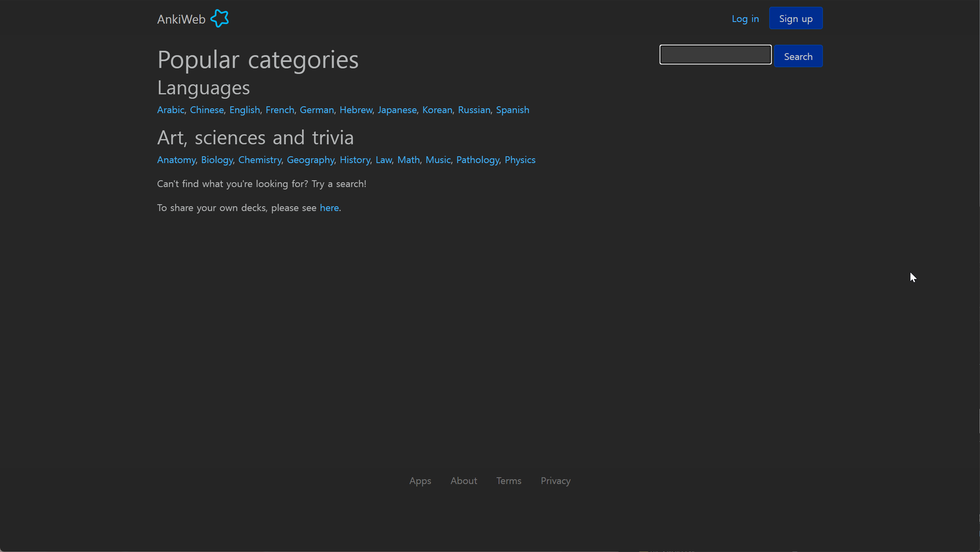This screenshot has height=552, width=980.
Task: Focus the deck search input field
Action: tap(715, 55)
